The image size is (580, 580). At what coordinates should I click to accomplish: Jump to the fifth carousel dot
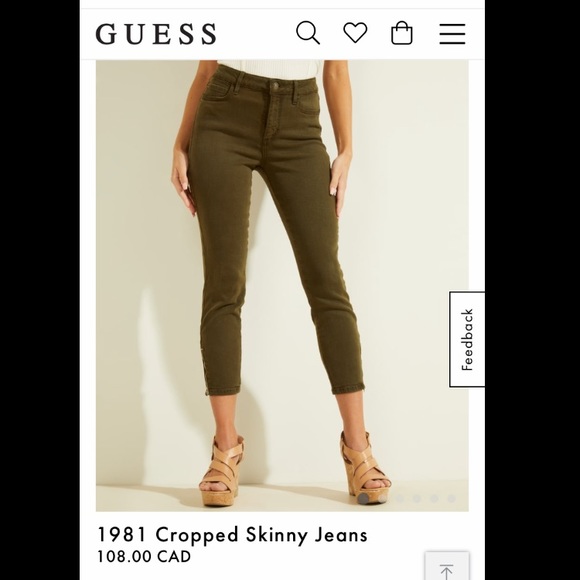pyautogui.click(x=434, y=499)
